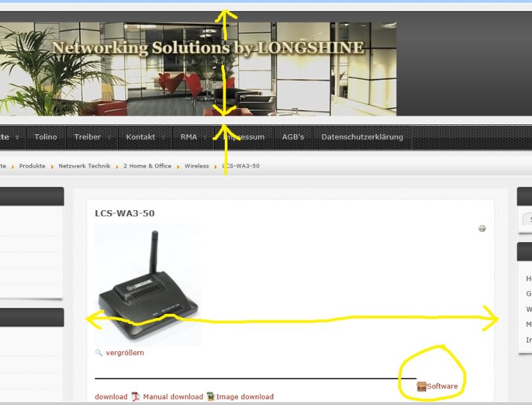Screen dimensions: 532x405
Task: Expand the Kontakt menu dropdown arrow
Action: pos(163,137)
